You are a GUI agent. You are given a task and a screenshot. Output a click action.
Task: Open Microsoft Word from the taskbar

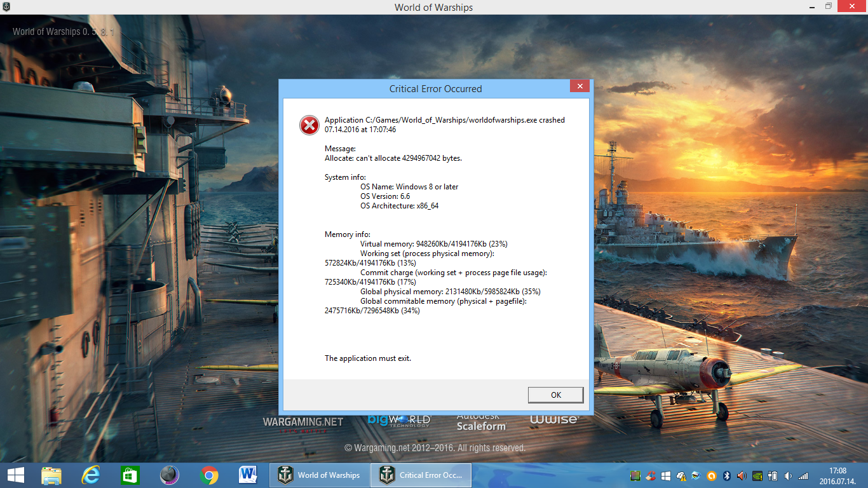[248, 475]
